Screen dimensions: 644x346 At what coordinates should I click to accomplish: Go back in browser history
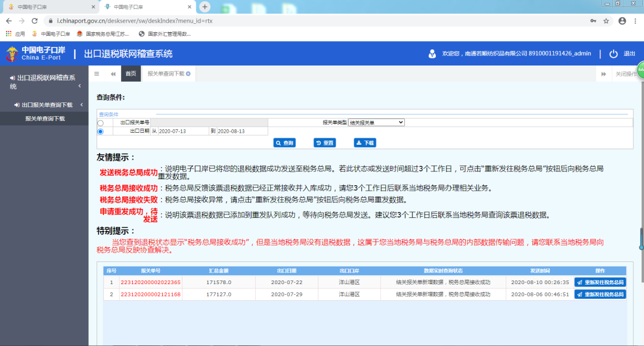point(8,21)
